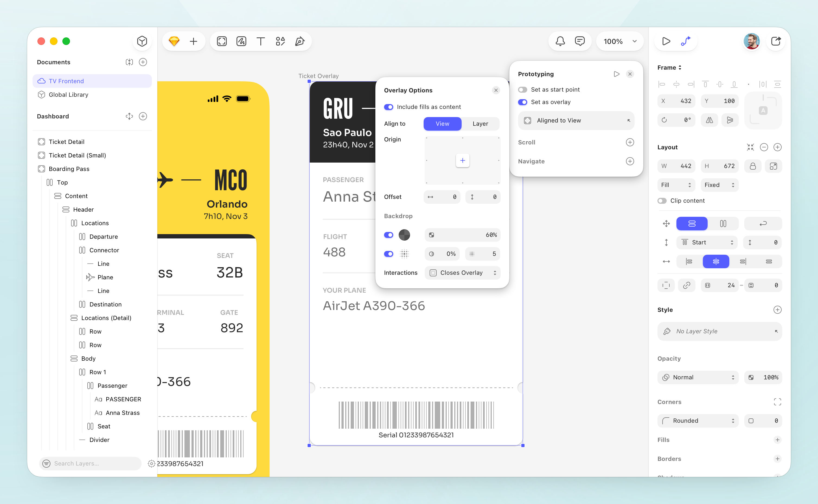Click the layer filter icon in search
Image resolution: width=818 pixels, height=504 pixels.
point(46,463)
